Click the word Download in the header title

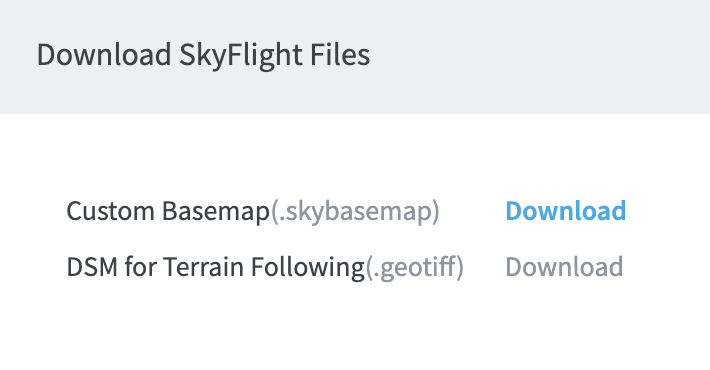[104, 55]
